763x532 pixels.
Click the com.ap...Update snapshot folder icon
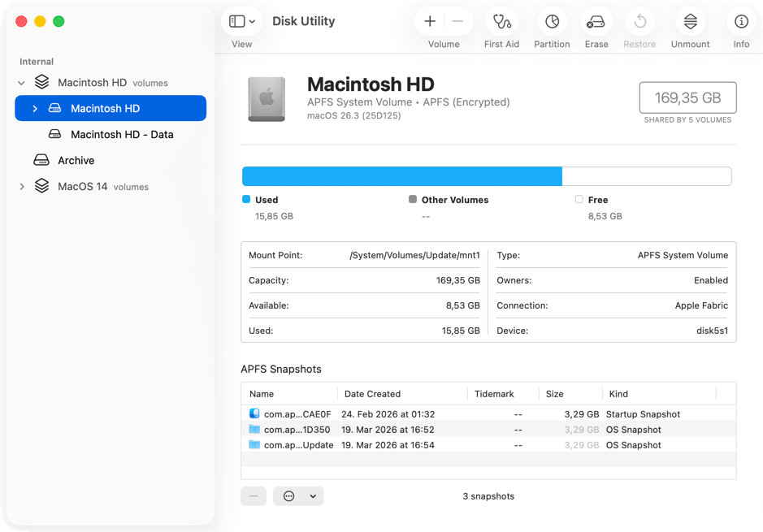point(254,444)
